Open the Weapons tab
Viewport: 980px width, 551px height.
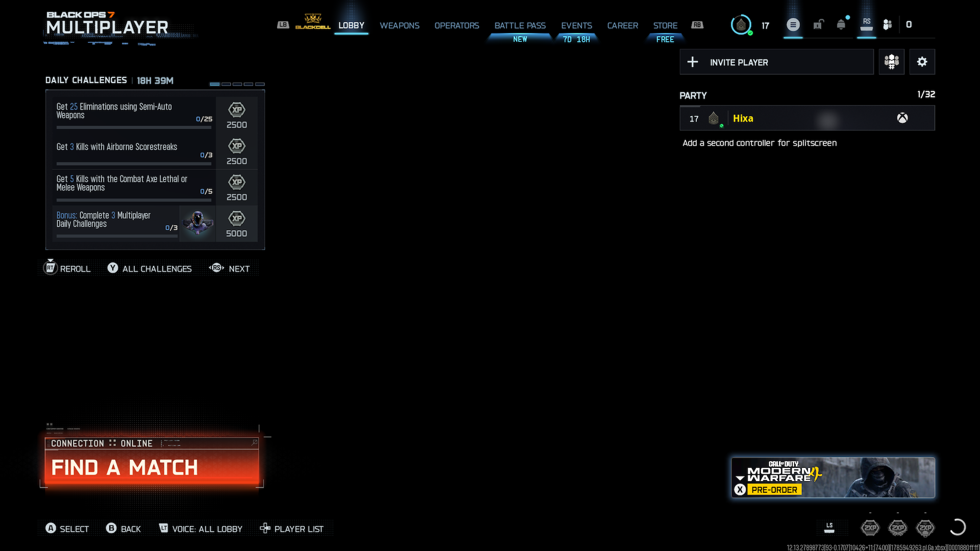[x=400, y=26]
